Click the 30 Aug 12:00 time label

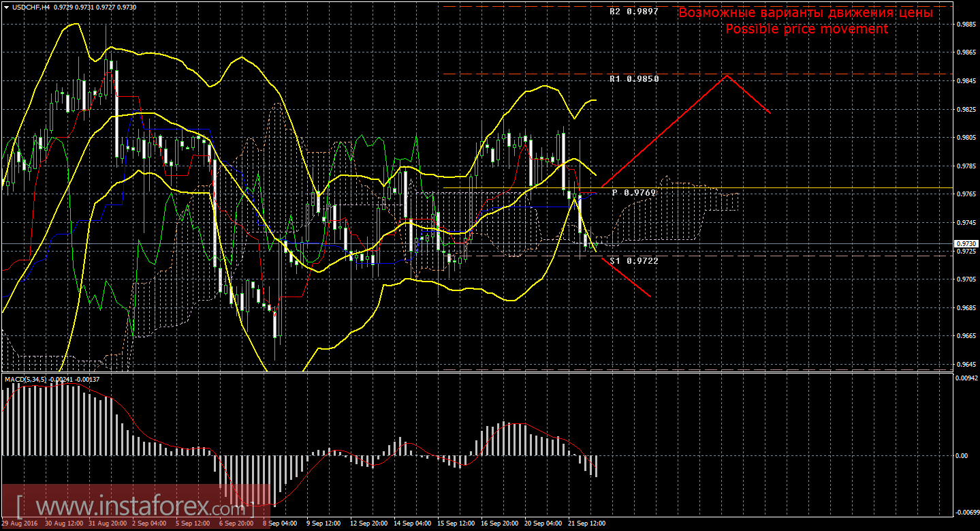63,524
